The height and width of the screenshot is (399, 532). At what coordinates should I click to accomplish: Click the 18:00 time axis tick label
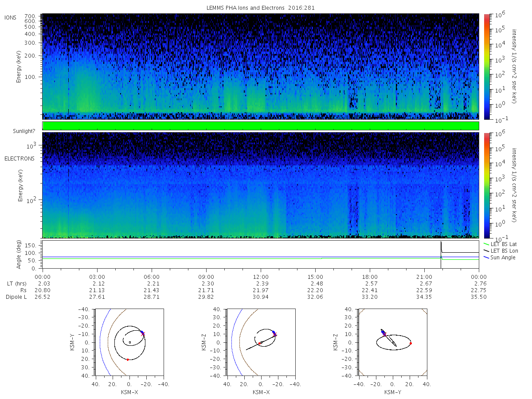coord(370,277)
